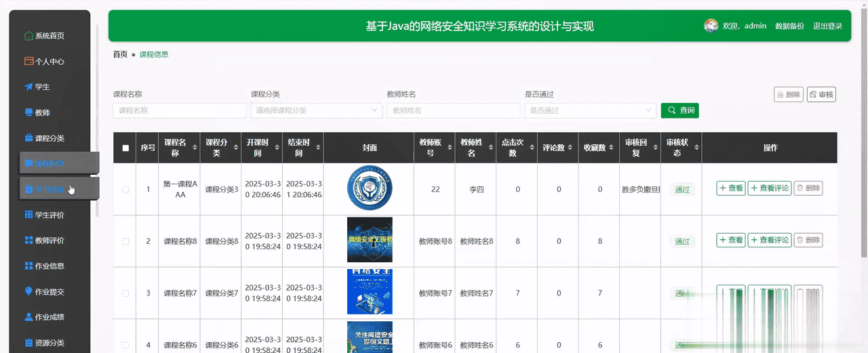Click cell 课程分类7
This screenshot has width=868, height=353.
[x=222, y=293]
